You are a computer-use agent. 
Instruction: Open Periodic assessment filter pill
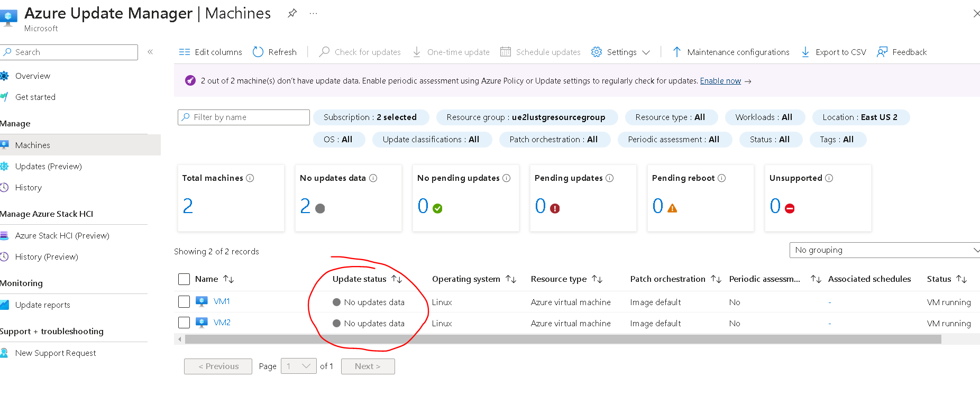[x=674, y=140]
